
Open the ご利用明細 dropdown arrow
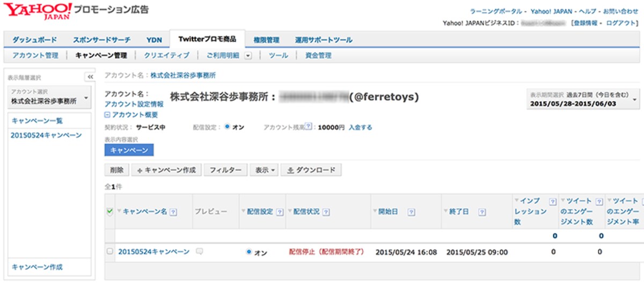[x=248, y=55]
